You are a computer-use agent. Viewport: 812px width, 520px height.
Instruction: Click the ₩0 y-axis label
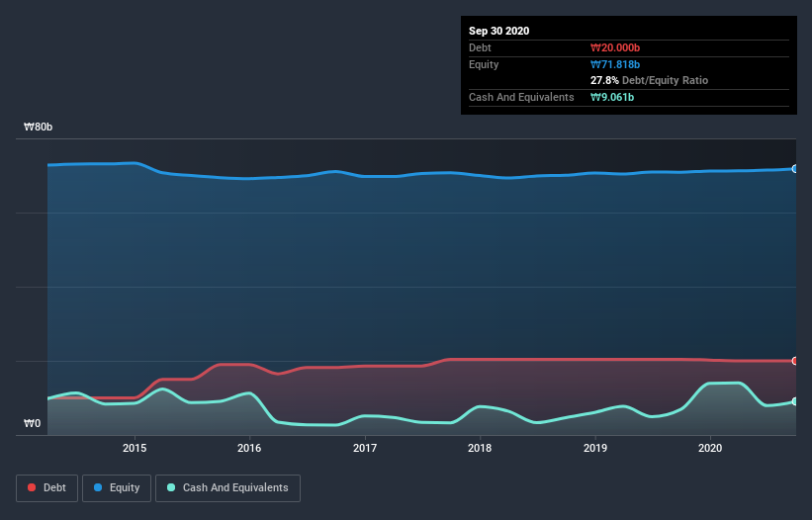coord(32,423)
